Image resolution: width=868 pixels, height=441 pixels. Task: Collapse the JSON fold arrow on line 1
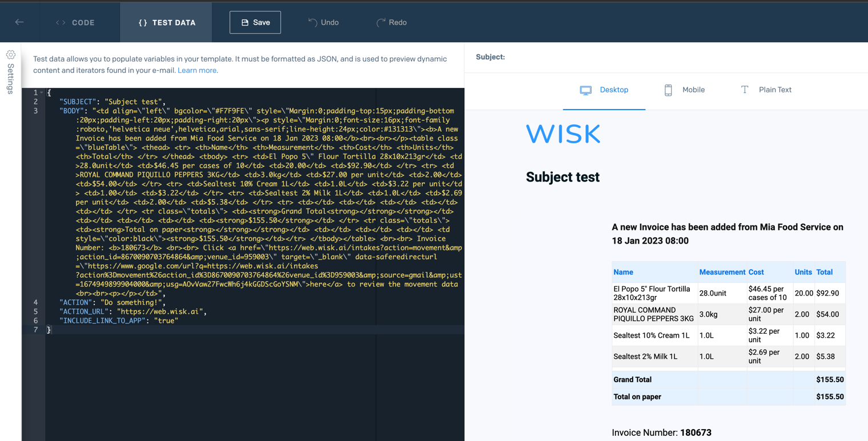click(x=42, y=92)
